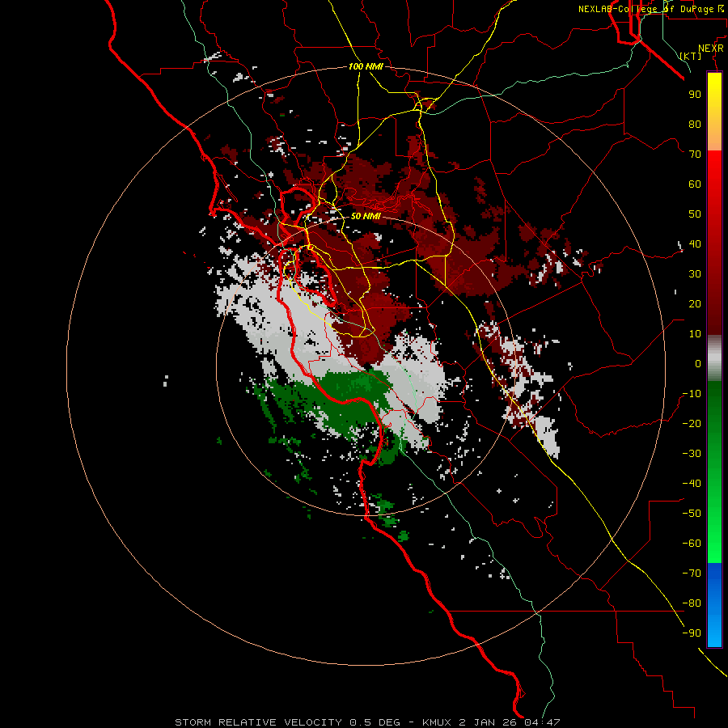The width and height of the screenshot is (728, 728).
Task: Click the positive "80" legend value
Action: click(x=695, y=125)
